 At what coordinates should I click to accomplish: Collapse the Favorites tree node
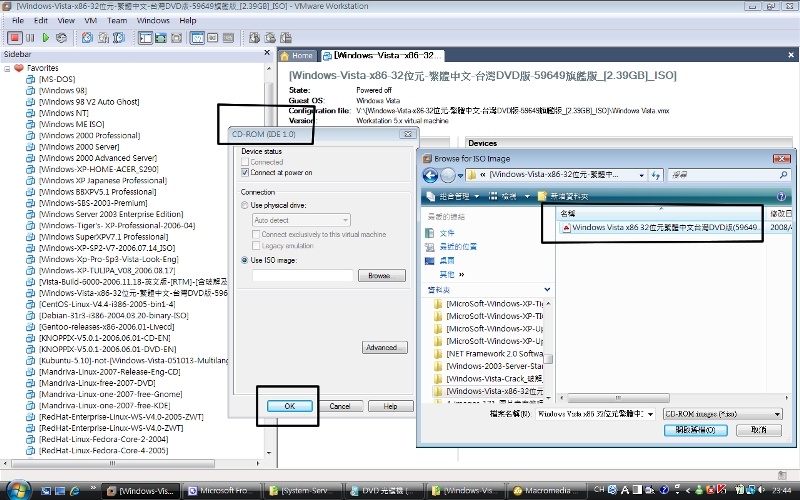coord(7,68)
